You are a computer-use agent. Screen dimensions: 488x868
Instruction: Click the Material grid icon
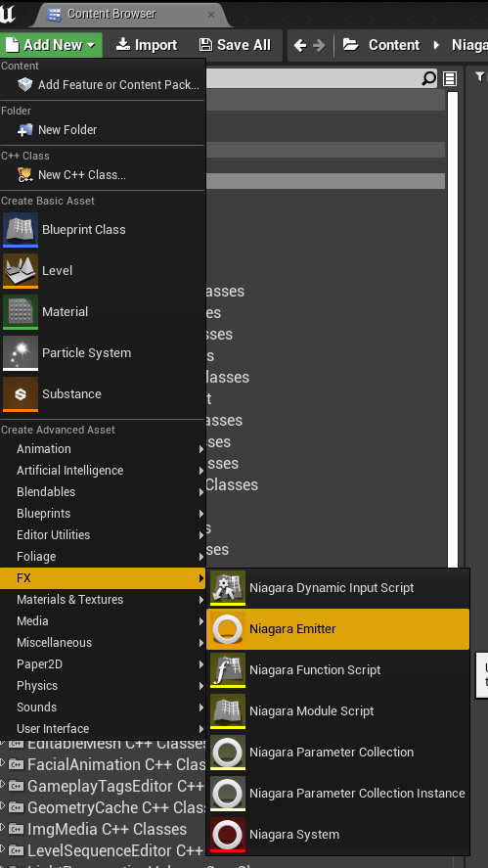(21, 311)
